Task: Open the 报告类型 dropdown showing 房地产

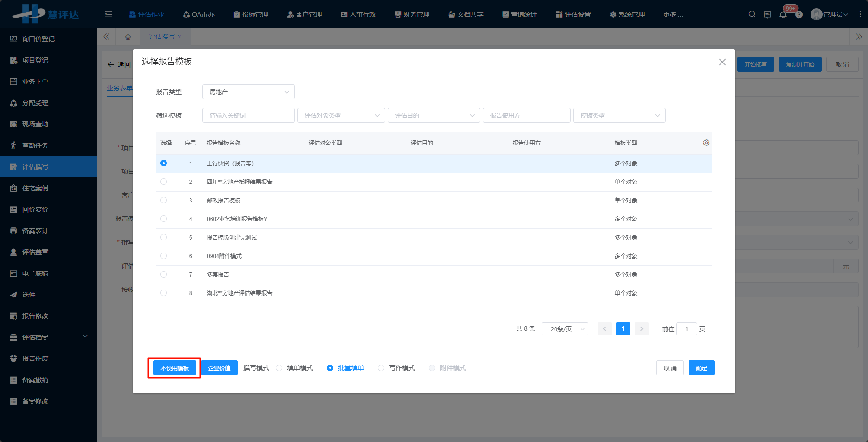Action: tap(248, 92)
